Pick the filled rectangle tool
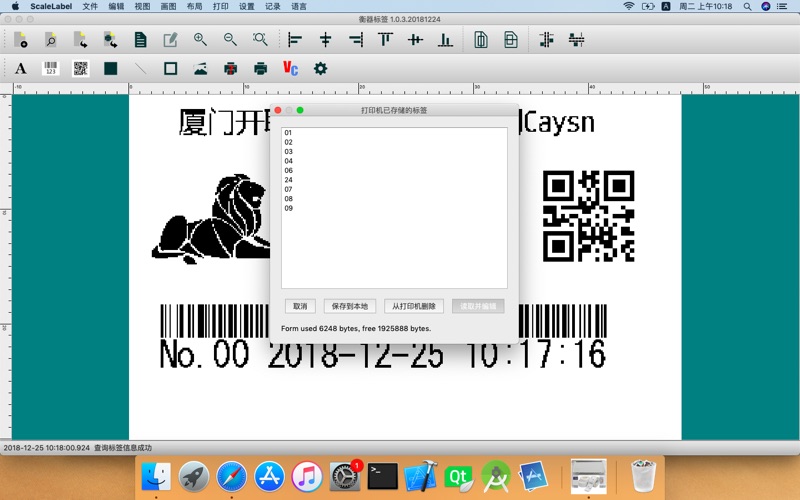 point(111,69)
